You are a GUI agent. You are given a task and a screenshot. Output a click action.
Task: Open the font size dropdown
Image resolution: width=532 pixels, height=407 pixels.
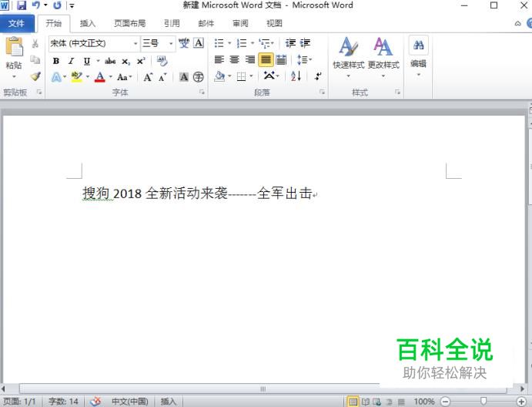(171, 43)
